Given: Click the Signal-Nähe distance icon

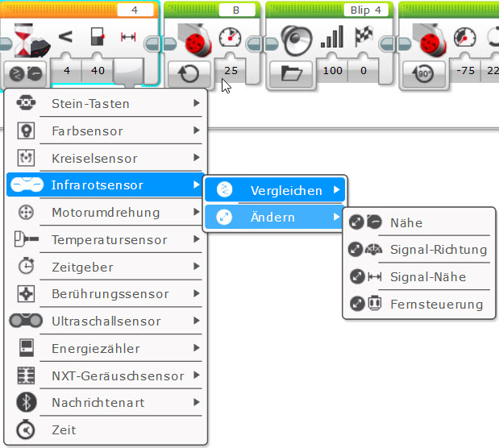Looking at the screenshot, I should click(x=375, y=276).
